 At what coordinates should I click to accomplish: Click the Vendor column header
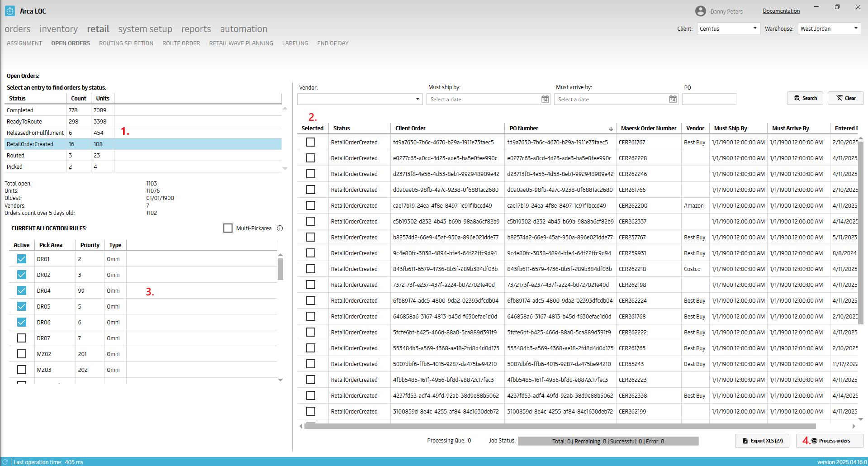click(695, 128)
